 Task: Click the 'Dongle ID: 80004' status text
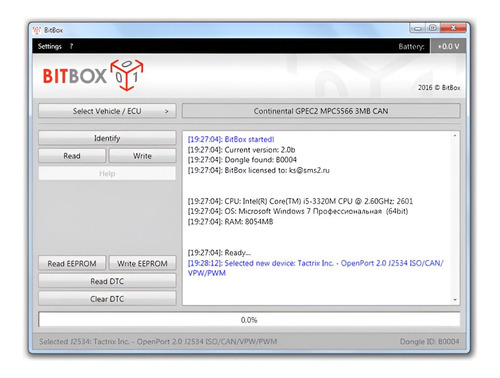tap(429, 341)
